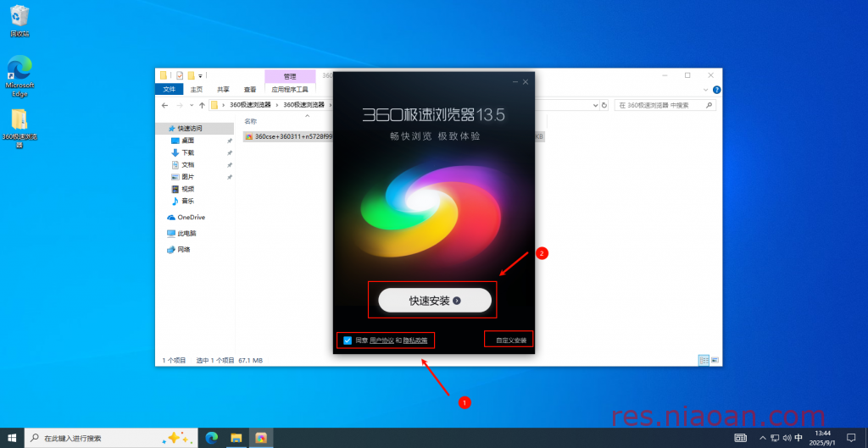Click the pin icon beside 下载
This screenshot has width=868, height=448.
coord(229,152)
